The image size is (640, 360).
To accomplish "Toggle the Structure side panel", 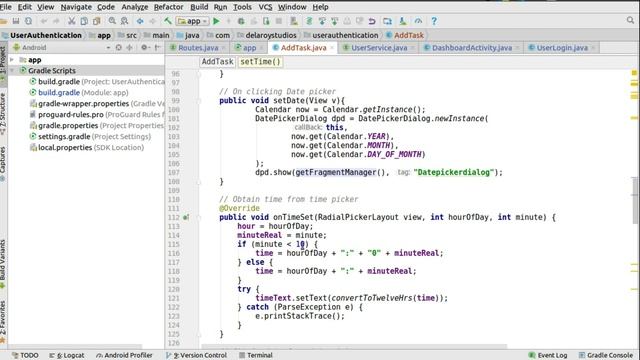I will [x=3, y=114].
